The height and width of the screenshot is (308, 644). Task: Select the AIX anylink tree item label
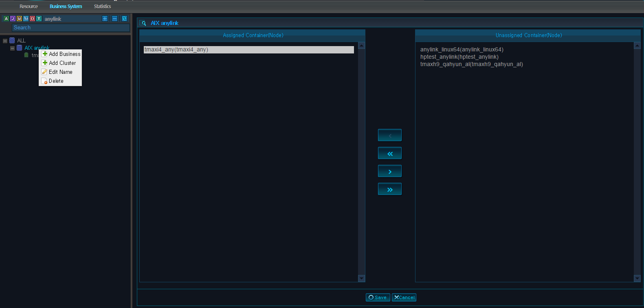click(x=37, y=48)
